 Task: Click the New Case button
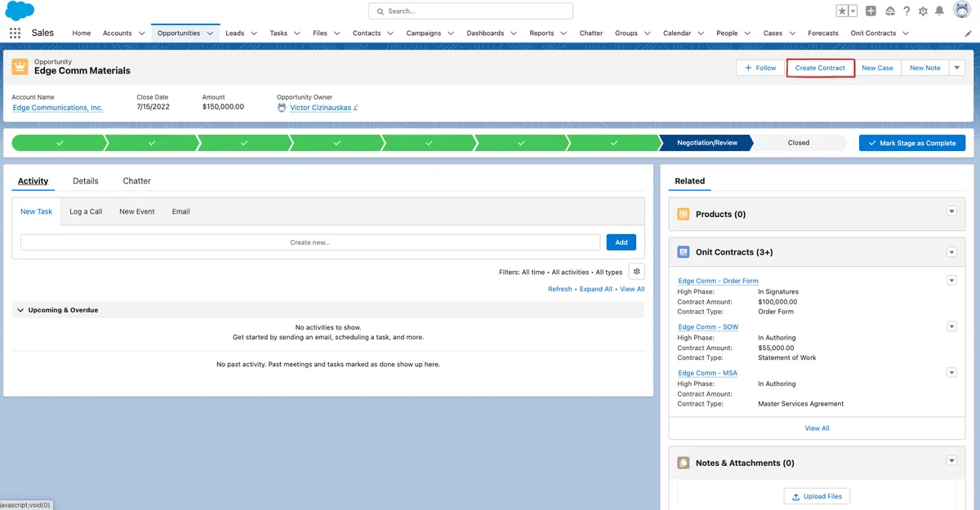pos(877,68)
